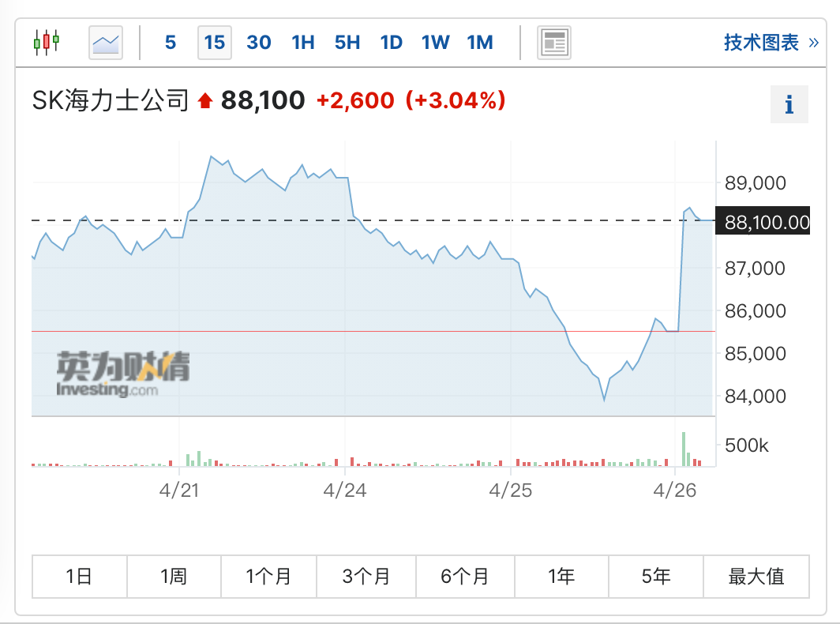
Task: Switch interval to 5H
Action: click(347, 42)
